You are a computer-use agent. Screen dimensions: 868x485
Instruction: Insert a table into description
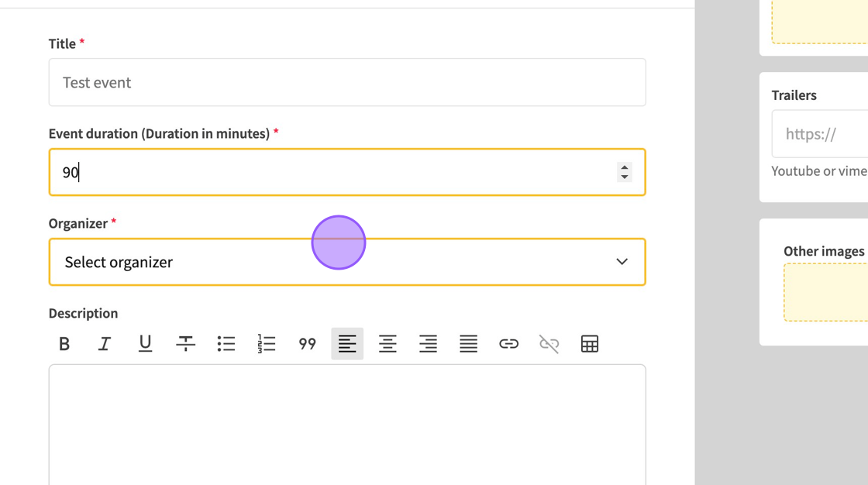[x=589, y=344]
